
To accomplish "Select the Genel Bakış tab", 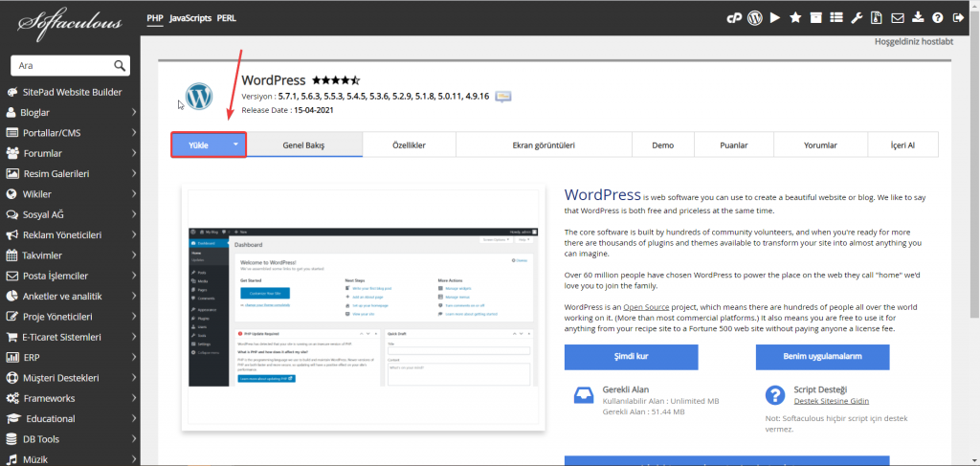I will (x=303, y=144).
